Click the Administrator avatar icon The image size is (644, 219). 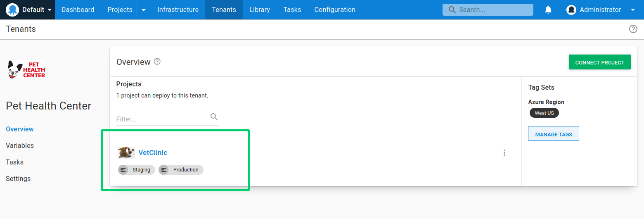click(x=571, y=10)
